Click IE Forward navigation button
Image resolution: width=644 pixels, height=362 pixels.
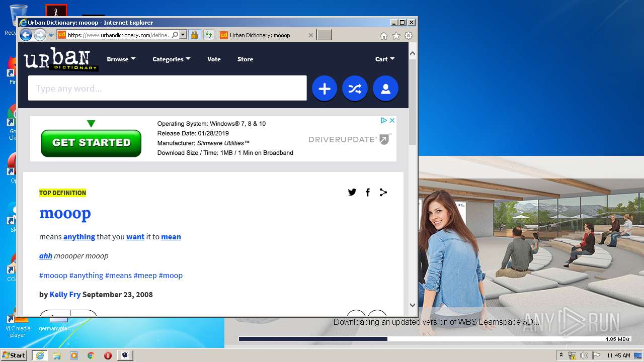click(40, 35)
